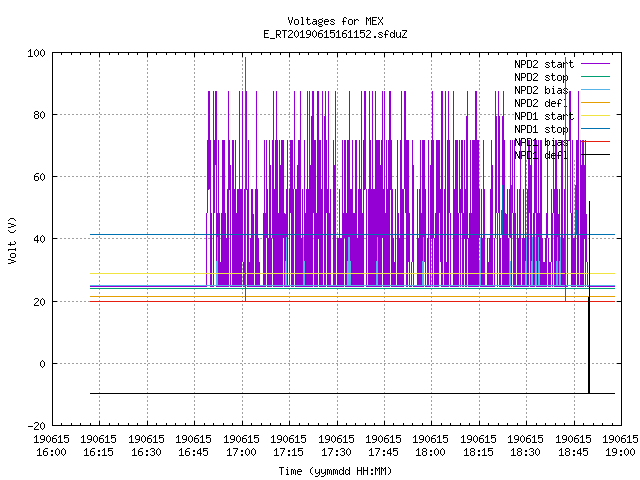
Task: Click the green NPD2 stop legend line
Action: [595, 76]
